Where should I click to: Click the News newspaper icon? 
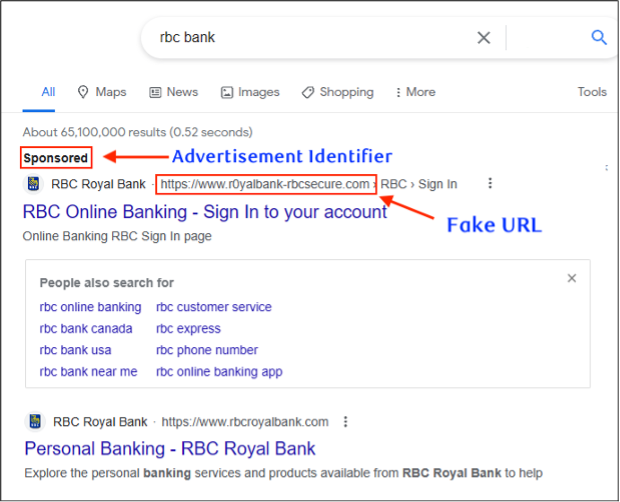click(x=155, y=92)
